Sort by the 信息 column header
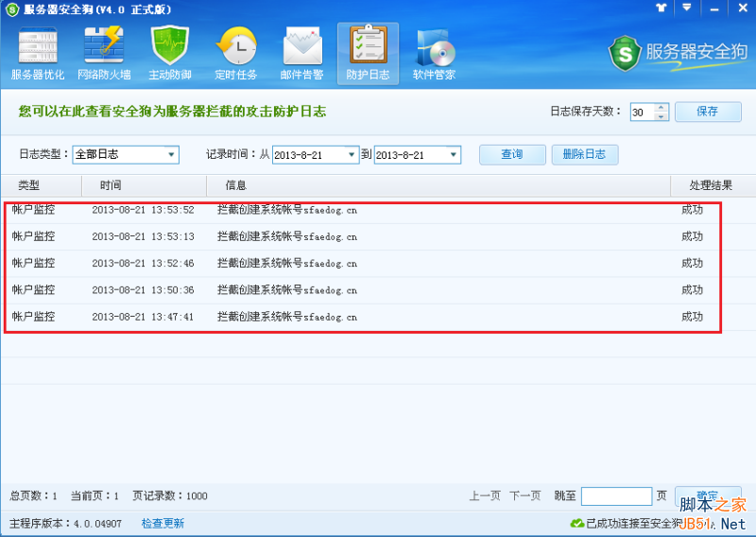Image resolution: width=756 pixels, height=537 pixels. point(438,185)
